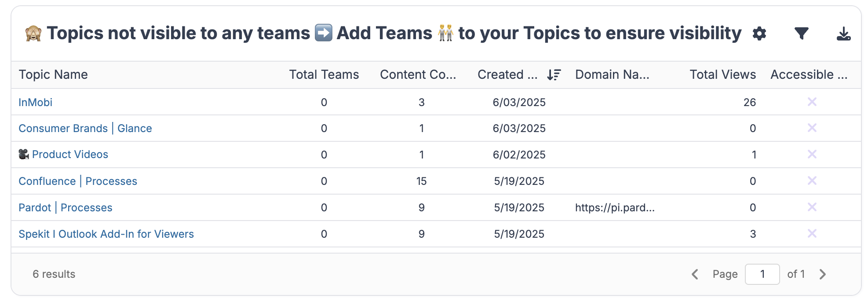
Task: Open the Product Videos topic link
Action: click(x=70, y=155)
